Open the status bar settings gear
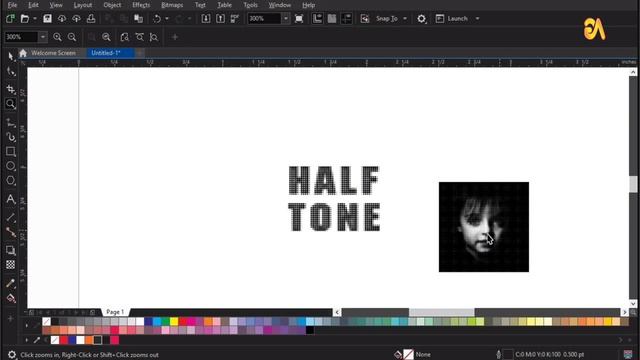Image resolution: width=640 pixels, height=360 pixels. tap(12, 355)
